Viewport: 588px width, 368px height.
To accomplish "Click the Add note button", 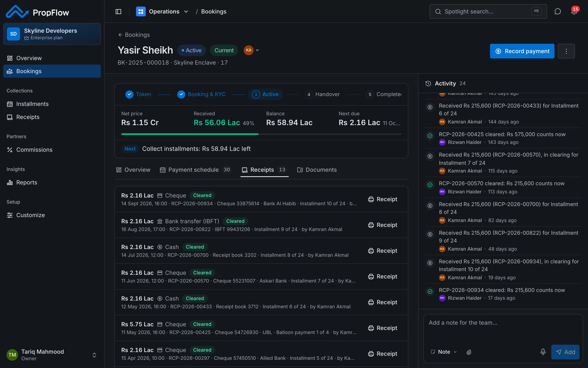I will tap(565, 352).
